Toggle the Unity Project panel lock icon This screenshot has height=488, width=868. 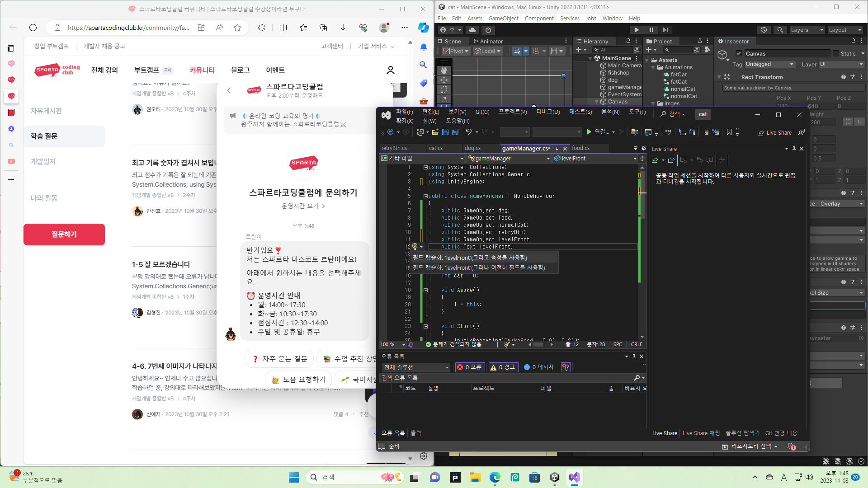tap(700, 41)
